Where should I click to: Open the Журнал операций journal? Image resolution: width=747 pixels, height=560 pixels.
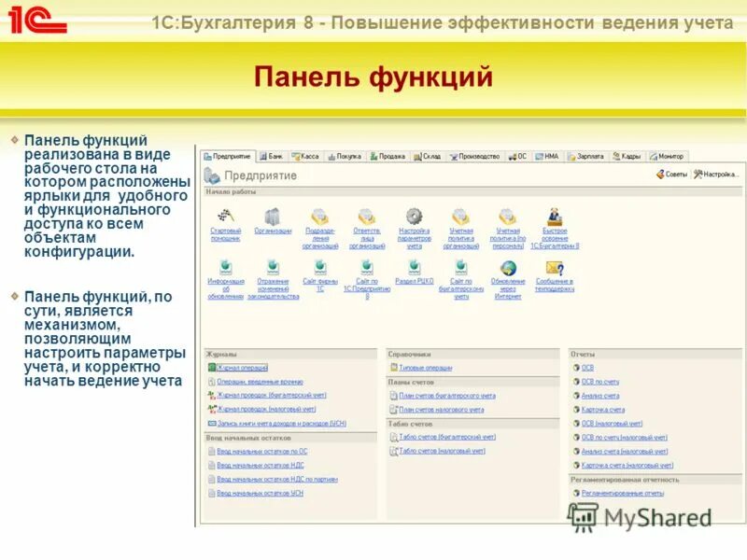pyautogui.click(x=245, y=366)
